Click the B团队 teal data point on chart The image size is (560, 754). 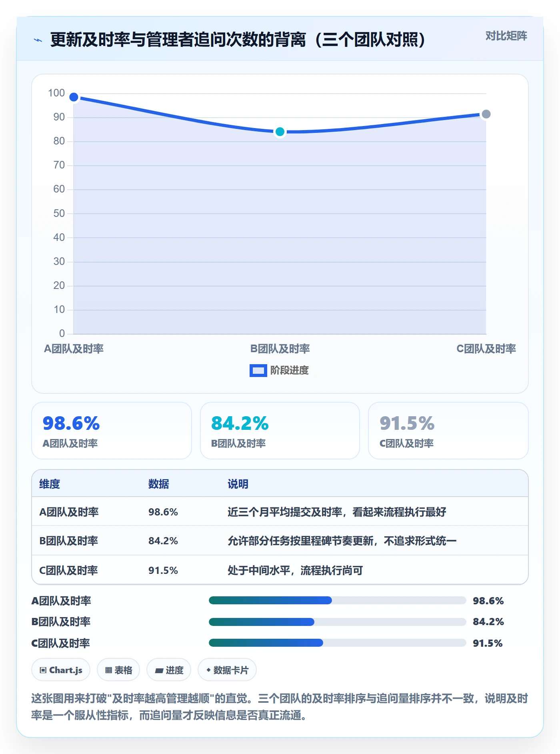[x=280, y=132]
